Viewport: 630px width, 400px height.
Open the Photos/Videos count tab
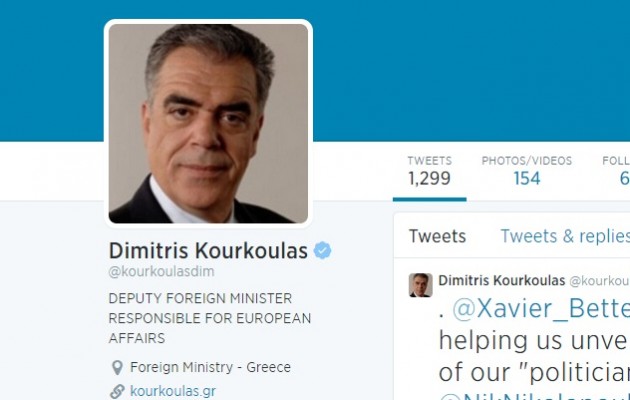click(x=527, y=171)
